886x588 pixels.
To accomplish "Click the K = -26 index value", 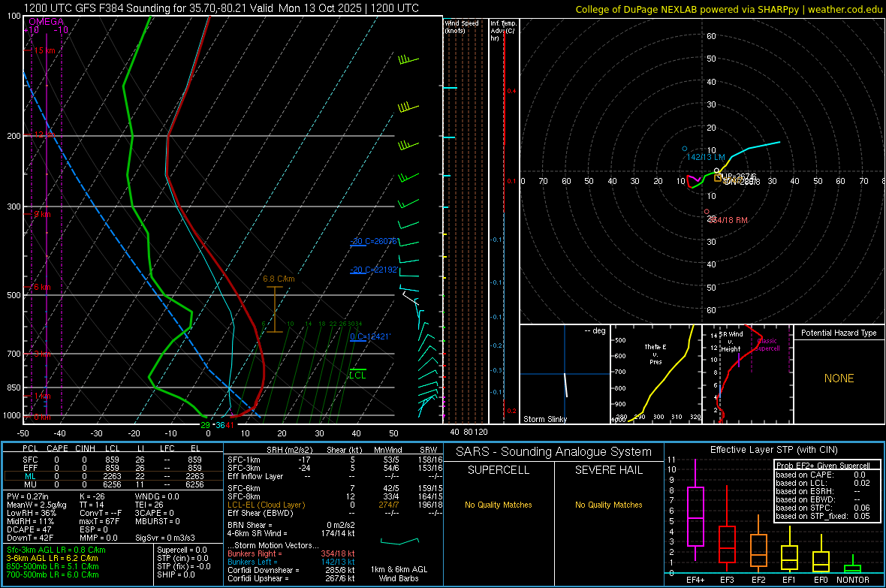I will (x=92, y=496).
